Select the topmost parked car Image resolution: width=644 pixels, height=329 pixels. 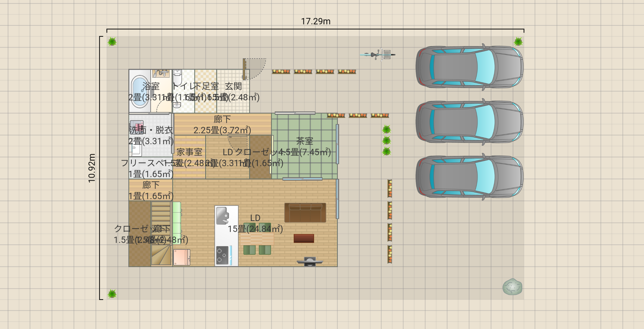(x=469, y=67)
